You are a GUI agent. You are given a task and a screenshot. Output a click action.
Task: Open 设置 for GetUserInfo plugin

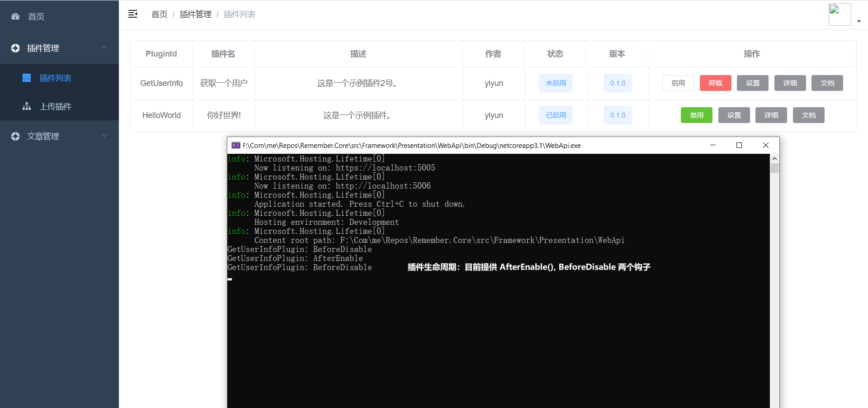coord(752,83)
